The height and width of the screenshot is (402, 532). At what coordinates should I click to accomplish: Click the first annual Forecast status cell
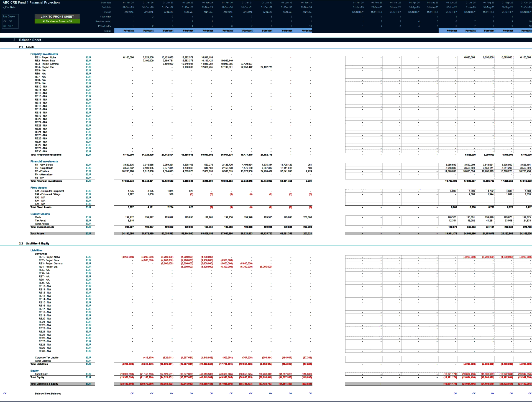pos(128,31)
